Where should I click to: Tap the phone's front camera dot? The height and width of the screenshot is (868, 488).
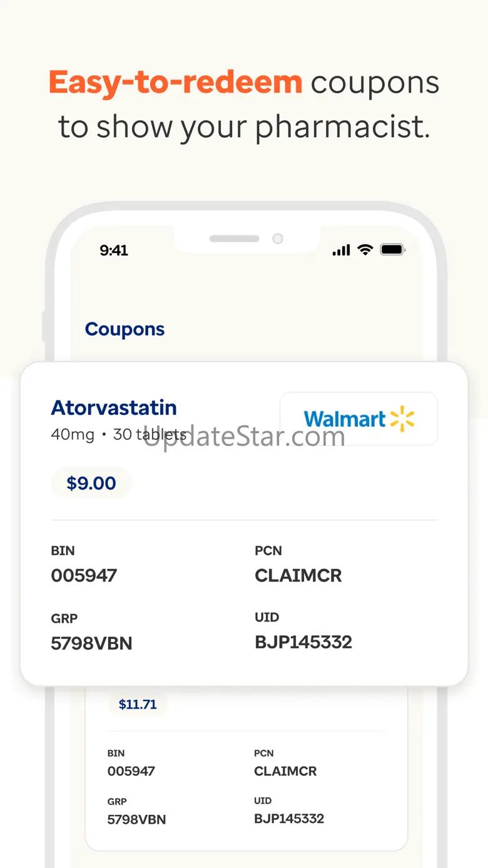click(278, 238)
